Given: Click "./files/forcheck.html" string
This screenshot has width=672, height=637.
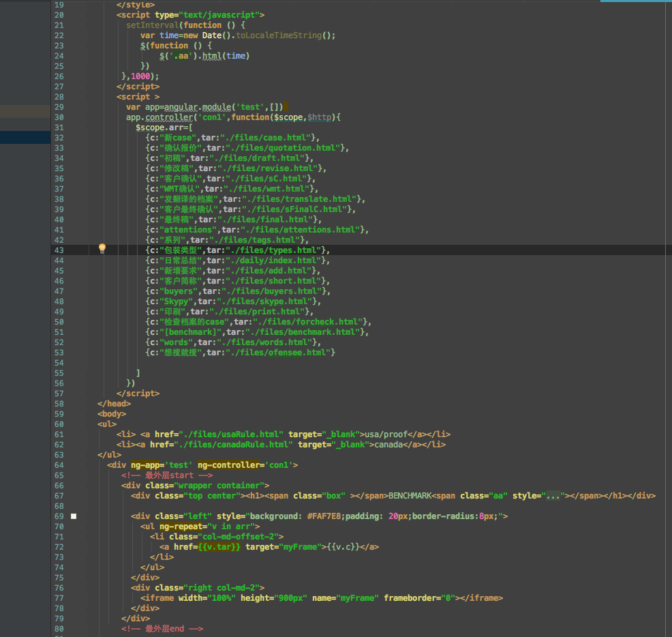Looking at the screenshot, I should coord(308,322).
